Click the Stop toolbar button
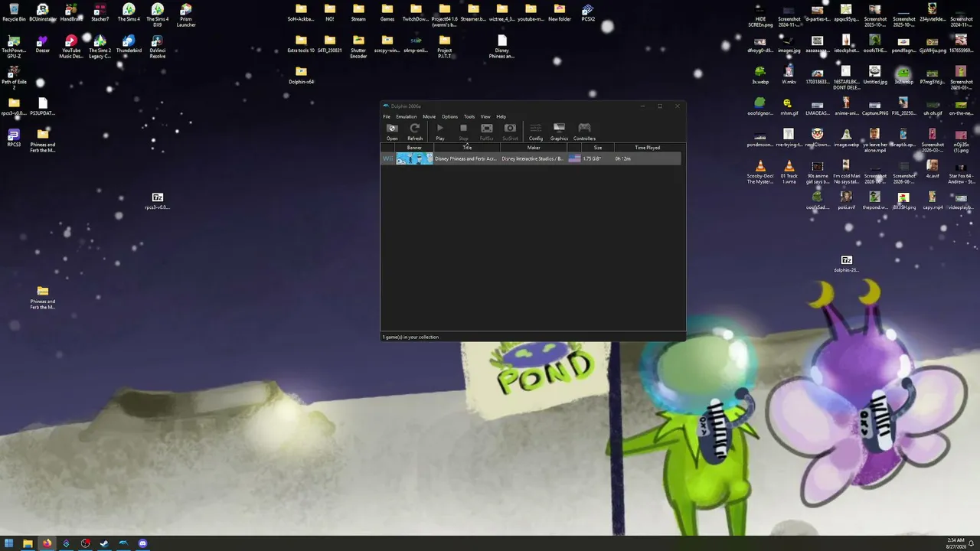 coord(463,132)
